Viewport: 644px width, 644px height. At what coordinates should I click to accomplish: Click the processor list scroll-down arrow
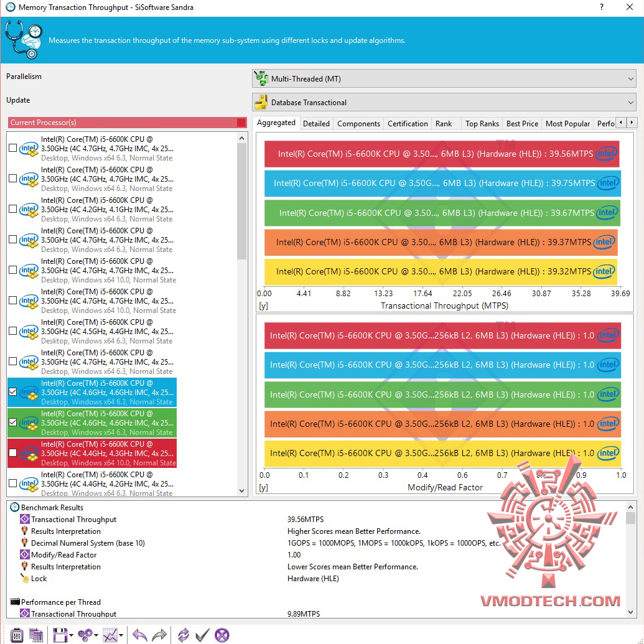pyautogui.click(x=241, y=491)
